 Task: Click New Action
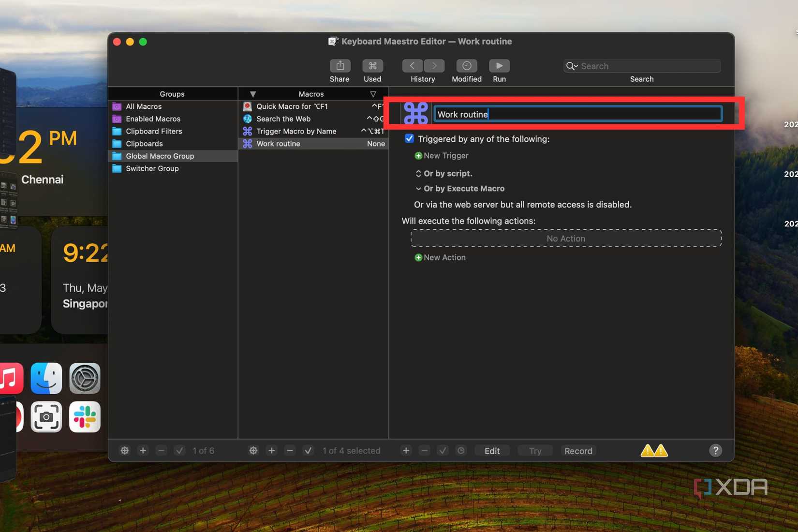pyautogui.click(x=440, y=257)
